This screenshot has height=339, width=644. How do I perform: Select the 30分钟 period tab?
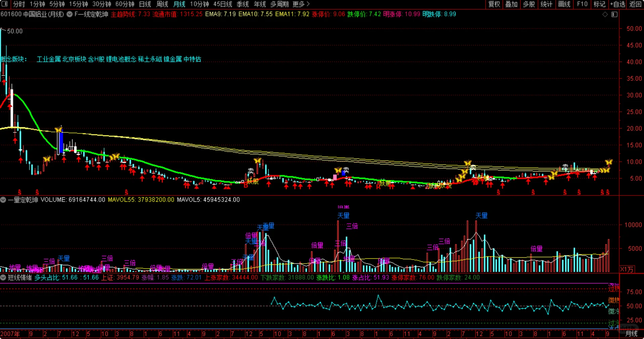click(x=102, y=4)
